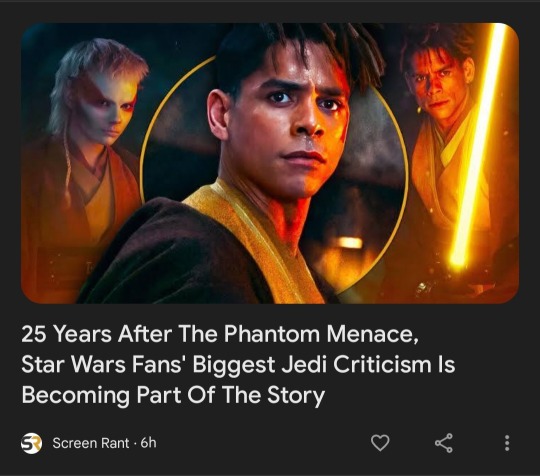Open the Phantom Menace headline article

[238, 364]
